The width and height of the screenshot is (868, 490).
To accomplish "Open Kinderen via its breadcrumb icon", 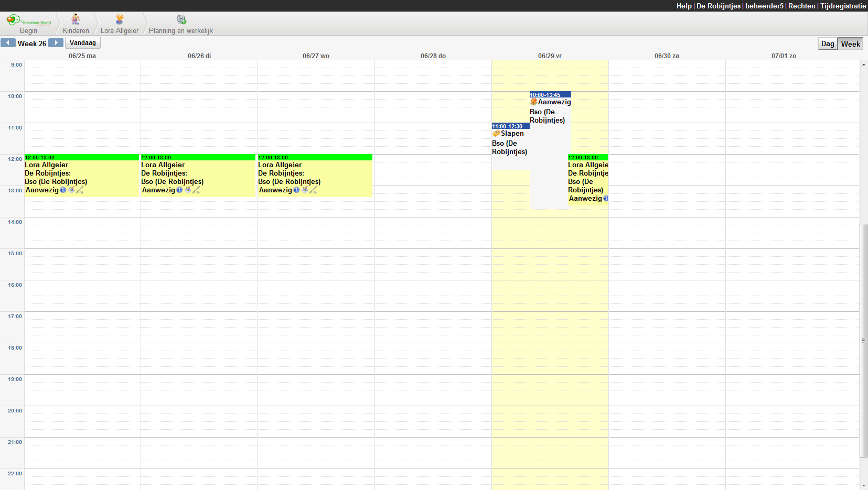I will (x=76, y=19).
